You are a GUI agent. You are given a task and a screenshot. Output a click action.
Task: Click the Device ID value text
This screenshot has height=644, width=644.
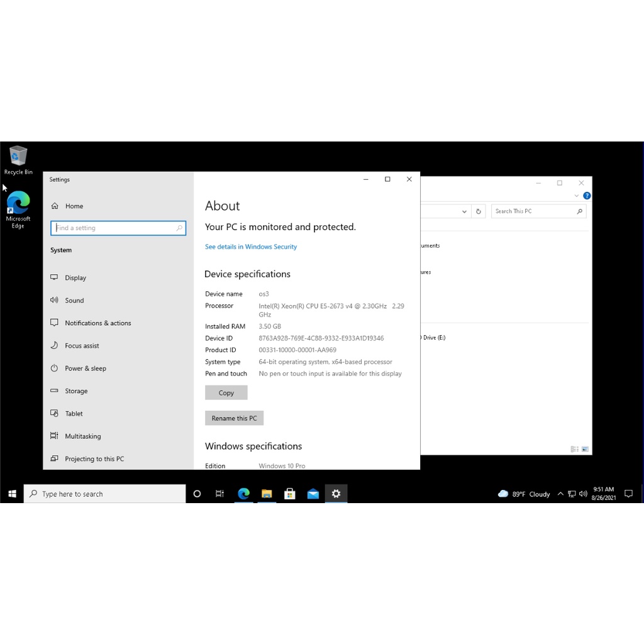321,338
